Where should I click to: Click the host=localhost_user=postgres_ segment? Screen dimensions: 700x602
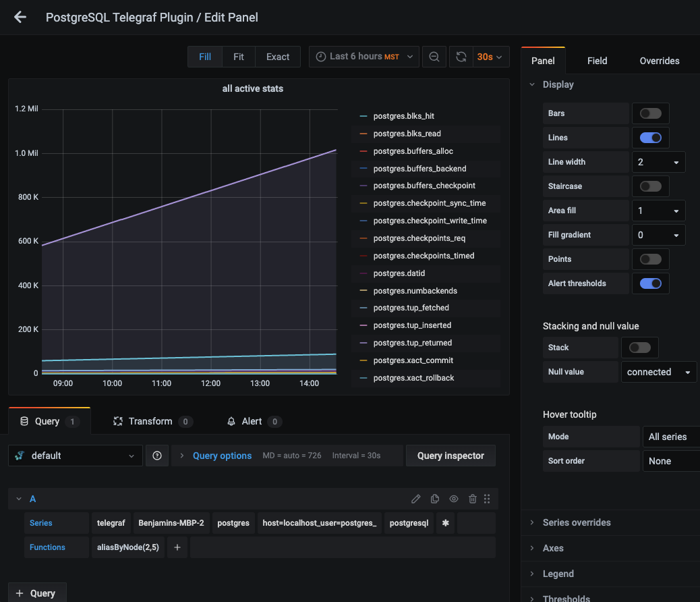tap(319, 523)
